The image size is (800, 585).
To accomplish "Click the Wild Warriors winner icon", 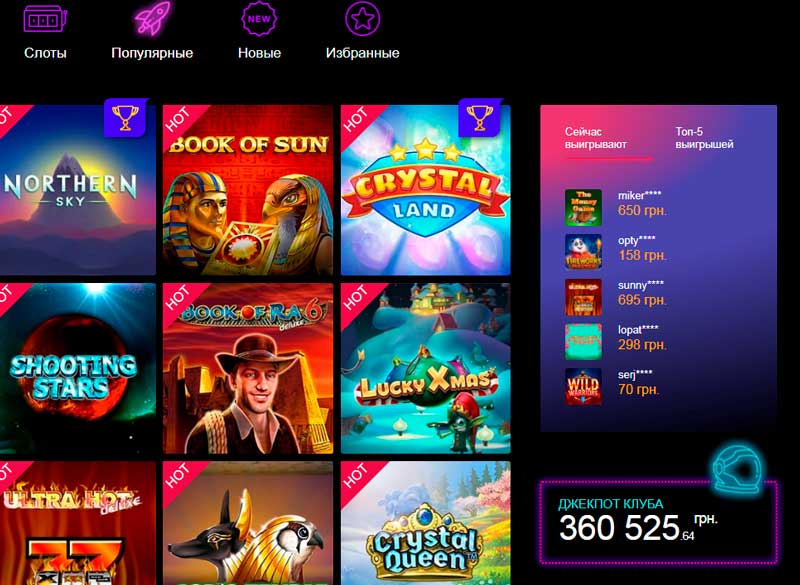I will 583,387.
